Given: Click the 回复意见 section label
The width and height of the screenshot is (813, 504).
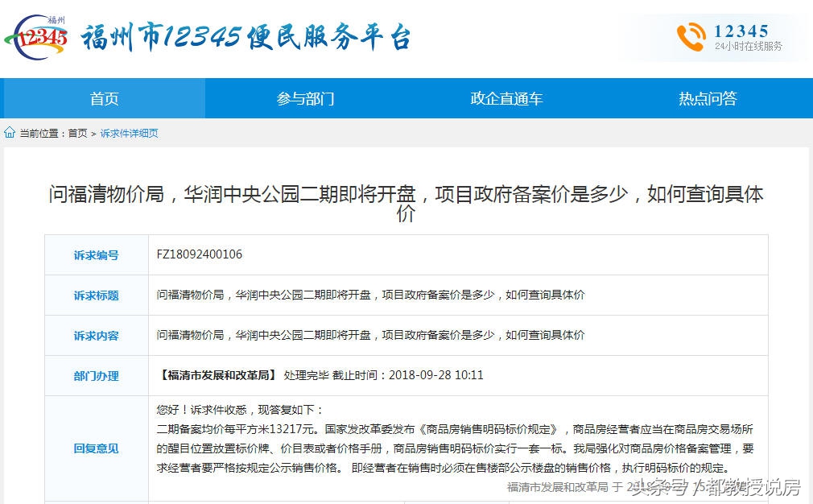Looking at the screenshot, I should pos(96,448).
